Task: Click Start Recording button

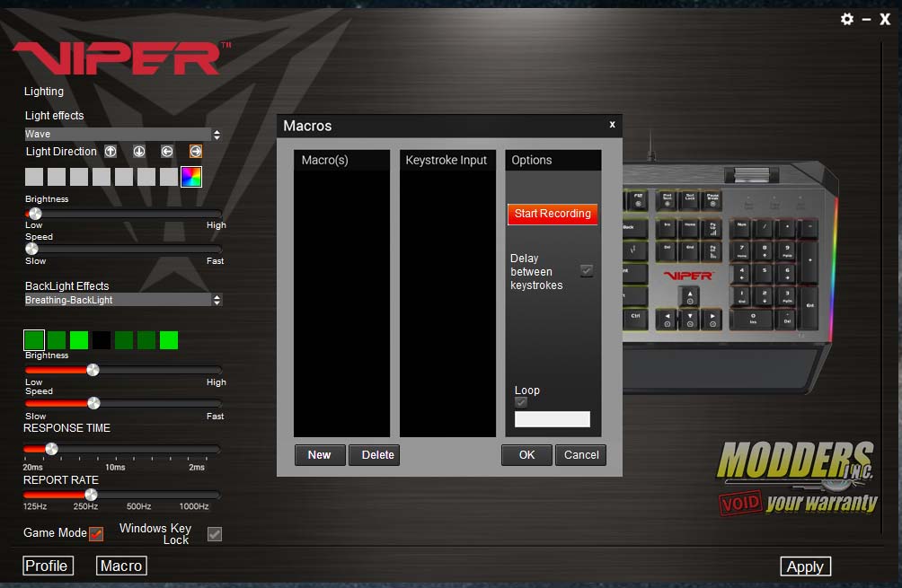Action: (553, 214)
